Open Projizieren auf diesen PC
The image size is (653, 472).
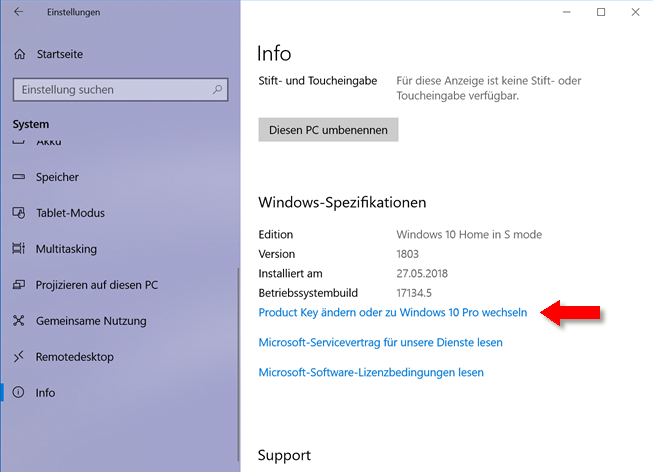(x=97, y=285)
